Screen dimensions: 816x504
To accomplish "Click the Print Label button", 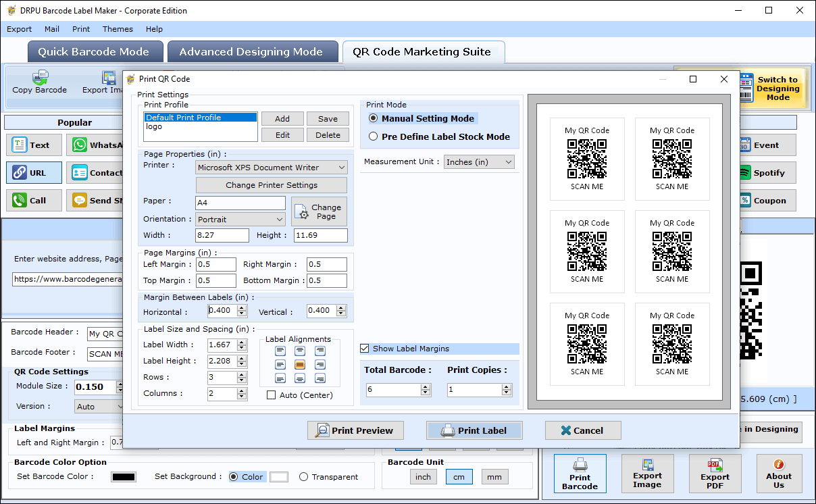I will [x=474, y=430].
